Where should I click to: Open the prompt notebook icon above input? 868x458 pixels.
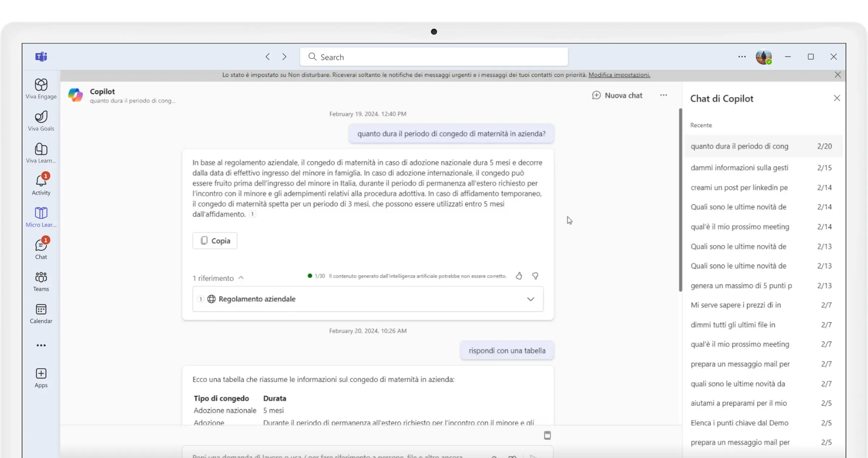[547, 435]
